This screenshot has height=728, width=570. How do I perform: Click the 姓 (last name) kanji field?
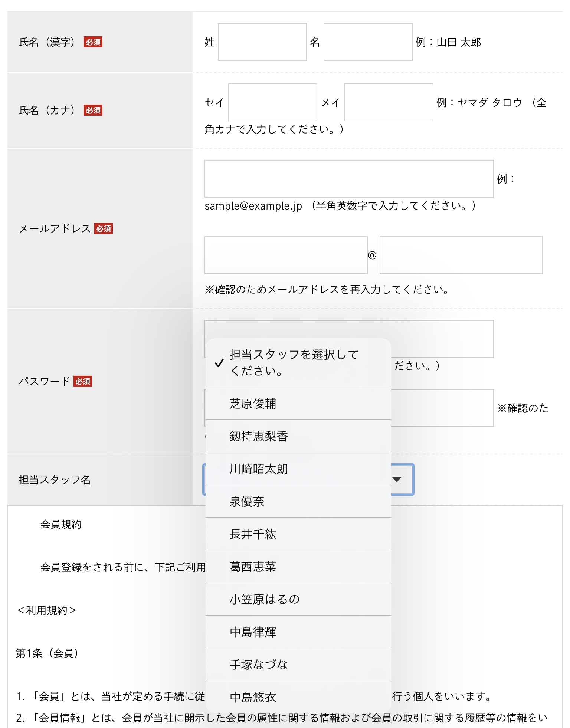pos(262,42)
